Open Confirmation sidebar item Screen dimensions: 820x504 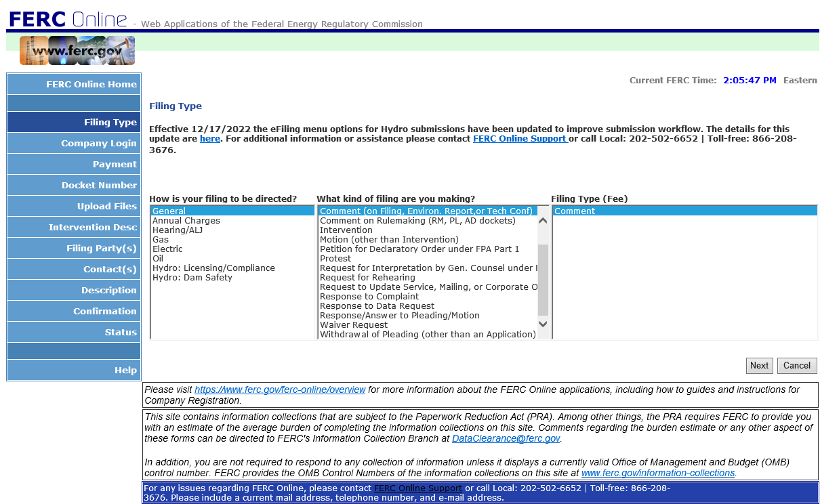[x=74, y=311]
